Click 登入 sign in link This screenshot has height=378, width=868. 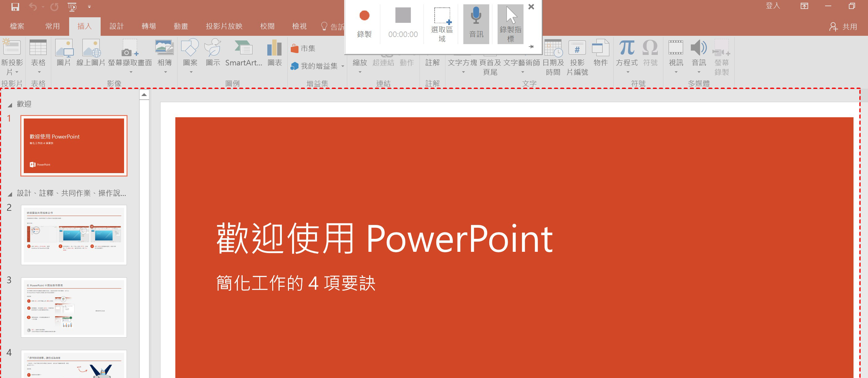[x=773, y=6]
